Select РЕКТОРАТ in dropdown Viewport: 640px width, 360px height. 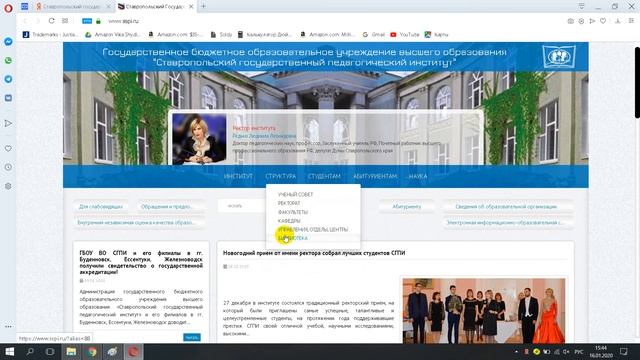(289, 203)
